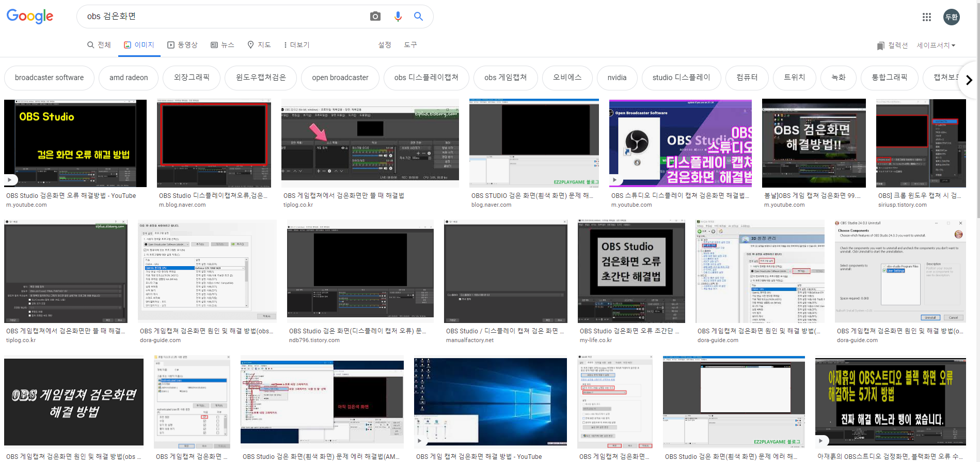The image size is (980, 462).
Task: Open the account profile avatar
Action: tap(951, 17)
